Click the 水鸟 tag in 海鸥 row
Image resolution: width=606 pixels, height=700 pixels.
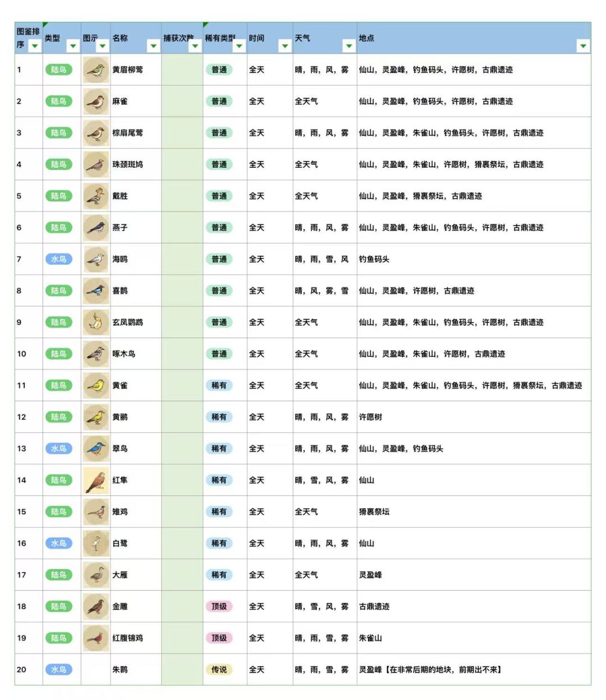tap(59, 259)
